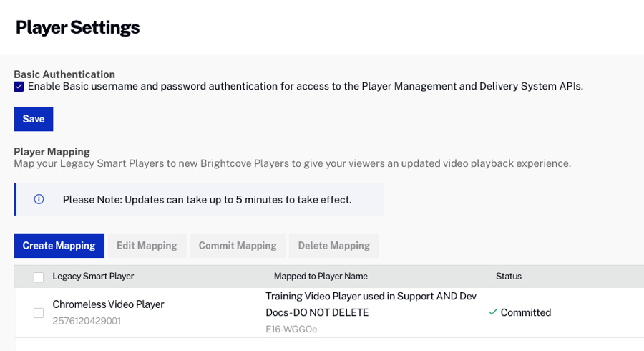The height and width of the screenshot is (351, 644).
Task: Tick the select-all checkbox in table header
Action: (39, 277)
